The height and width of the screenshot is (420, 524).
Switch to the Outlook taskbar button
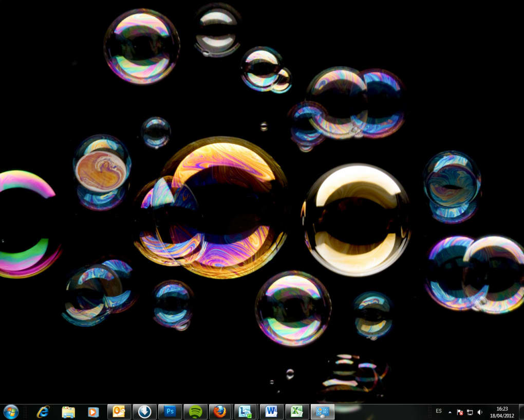(x=119, y=412)
